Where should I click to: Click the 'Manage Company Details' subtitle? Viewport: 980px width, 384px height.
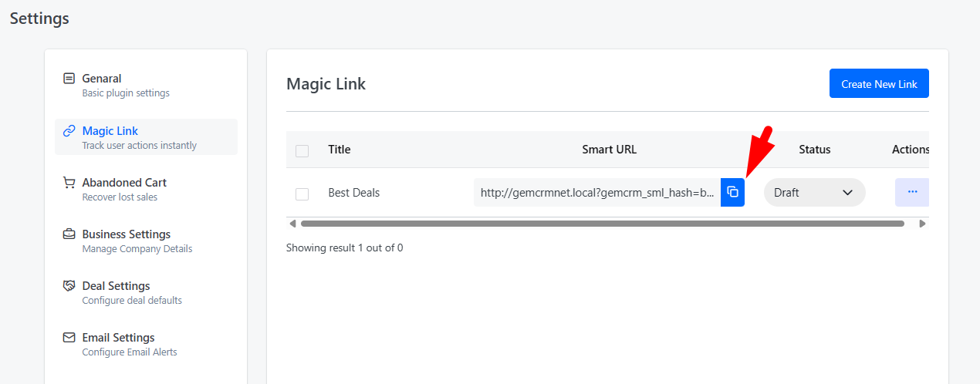[x=137, y=248]
